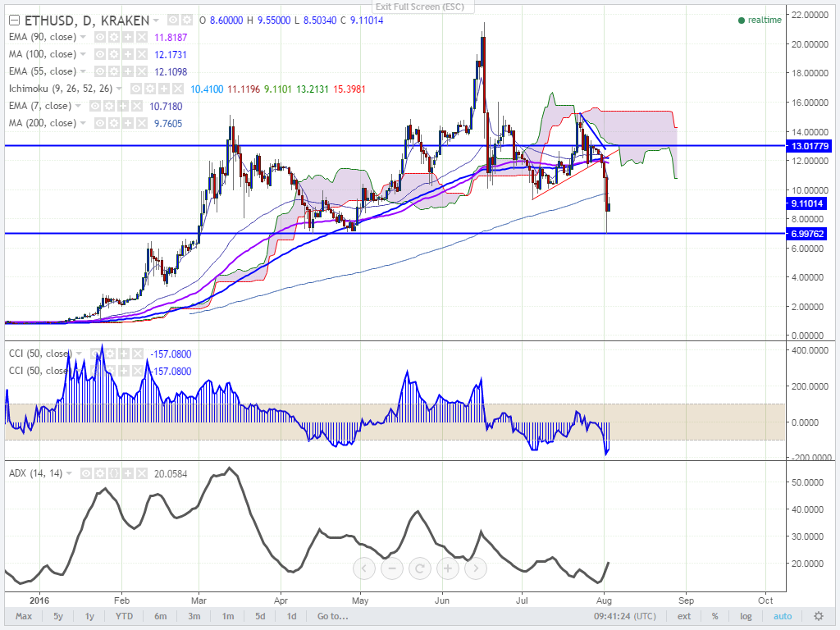This screenshot has width=840, height=630.
Task: Toggle visibility of the MA (200, close) line
Action: point(100,123)
